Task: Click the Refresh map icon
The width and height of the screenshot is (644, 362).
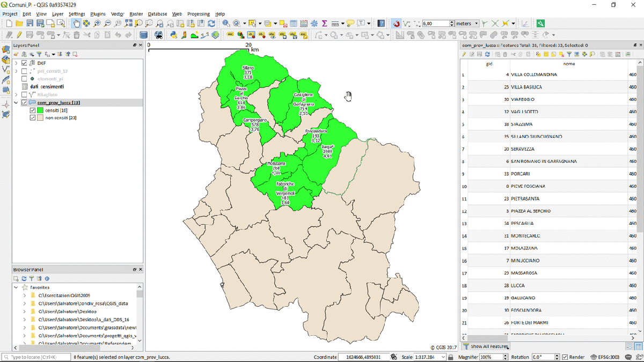Action: coord(211,24)
